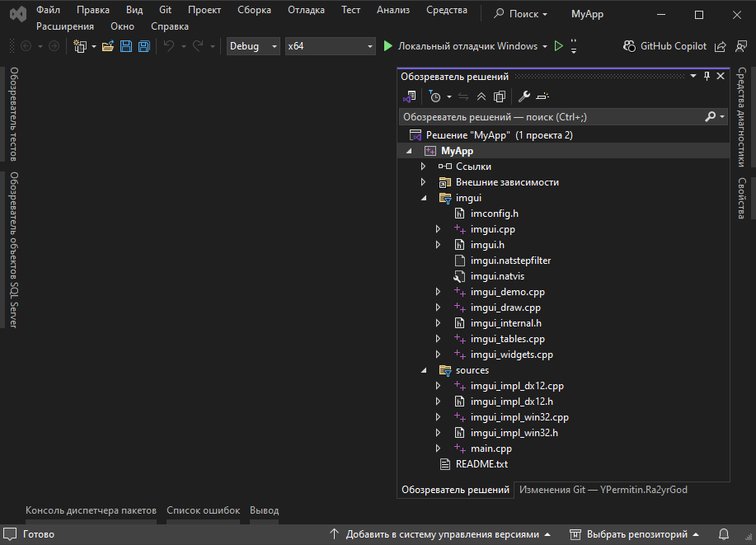Open the 'Поиск' search button in title bar
The width and height of the screenshot is (756, 545).
tap(521, 15)
